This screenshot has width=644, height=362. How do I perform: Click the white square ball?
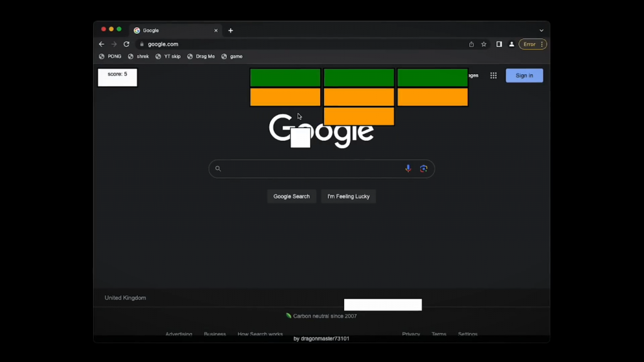[x=300, y=138]
